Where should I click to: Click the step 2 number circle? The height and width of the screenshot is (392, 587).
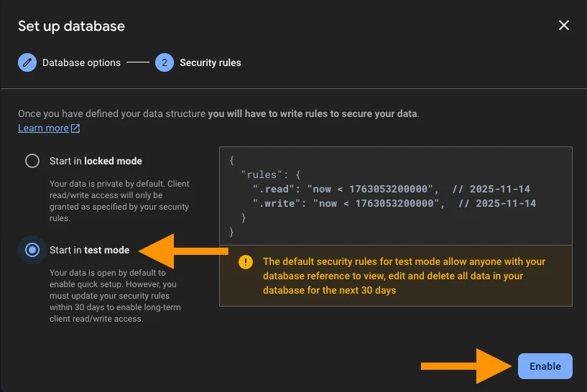tap(164, 62)
